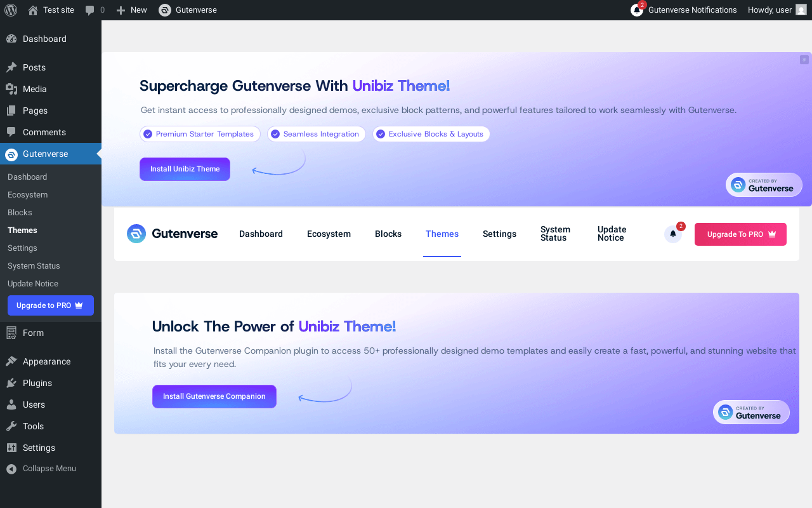The width and height of the screenshot is (812, 508).
Task: Open Appearance in sidebar
Action: [x=51, y=361]
